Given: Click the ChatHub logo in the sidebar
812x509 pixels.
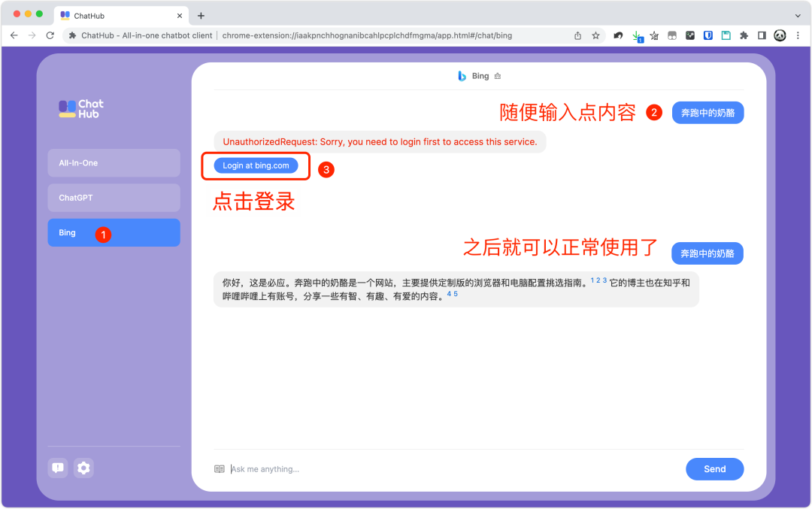Looking at the screenshot, I should (81, 109).
